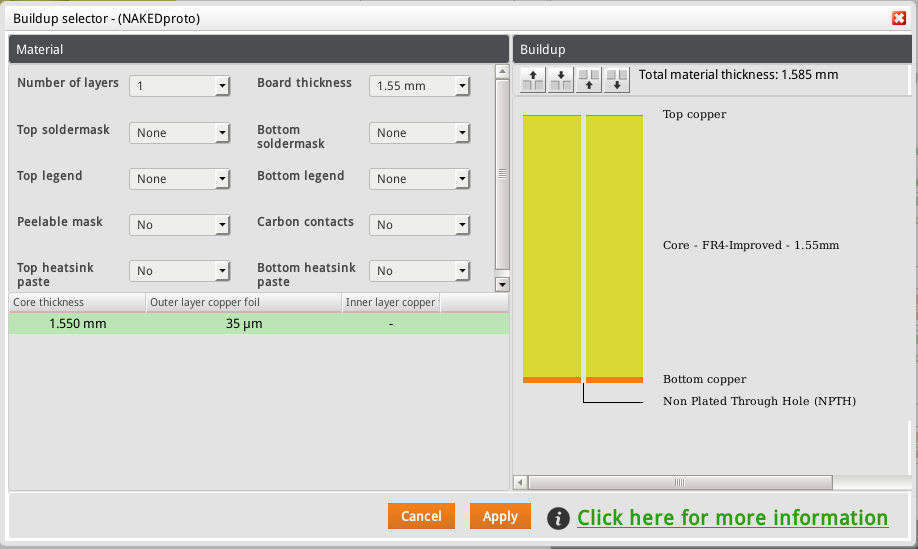The width and height of the screenshot is (918, 549).
Task: Expand the Top soldermask dropdown
Action: point(179,133)
